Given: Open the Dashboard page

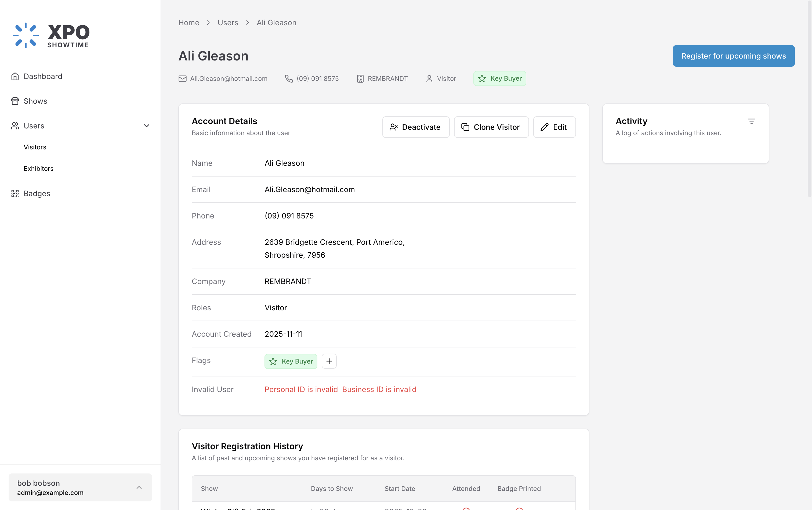Looking at the screenshot, I should pos(43,77).
